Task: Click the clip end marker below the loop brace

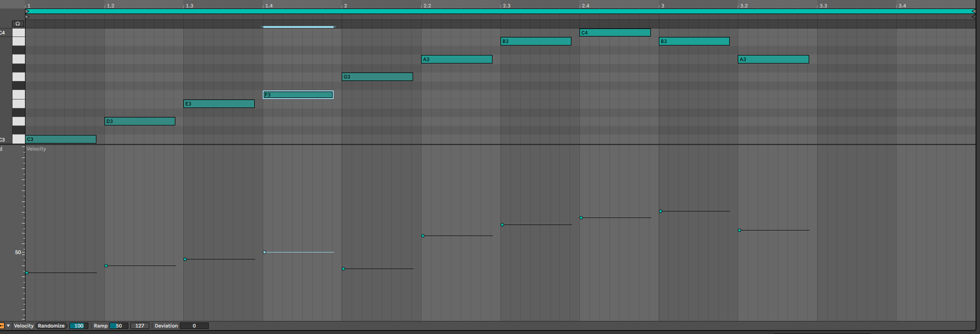Action: coord(973,16)
